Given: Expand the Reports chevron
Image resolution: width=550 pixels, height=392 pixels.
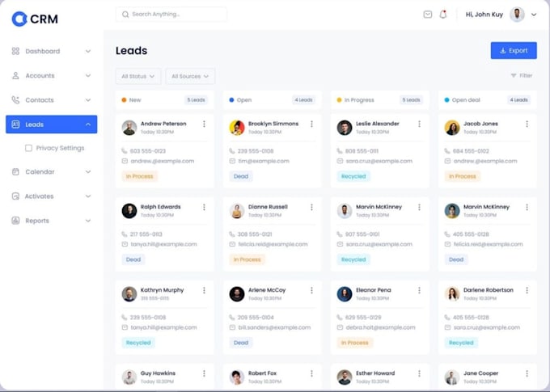Looking at the screenshot, I should click(88, 221).
